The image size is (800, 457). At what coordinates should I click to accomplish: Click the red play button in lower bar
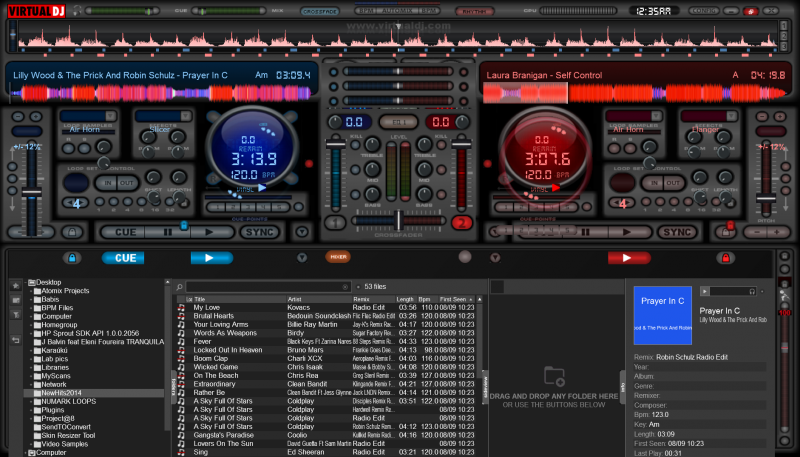pos(629,258)
